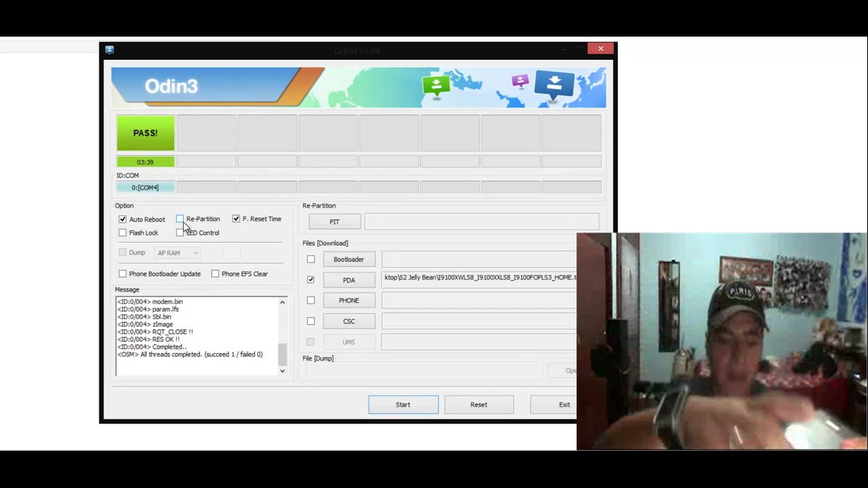Click the Sbl.bin log line
Viewport: 868px width, 488px height.
pos(144,317)
